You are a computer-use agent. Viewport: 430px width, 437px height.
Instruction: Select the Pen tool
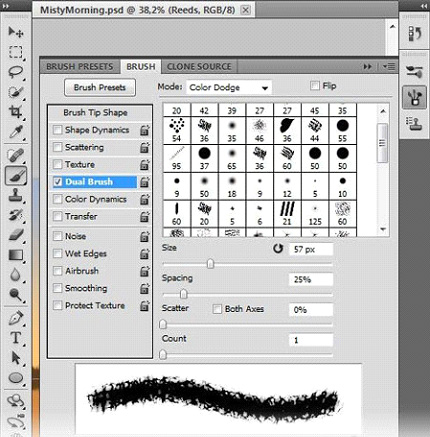(15, 318)
